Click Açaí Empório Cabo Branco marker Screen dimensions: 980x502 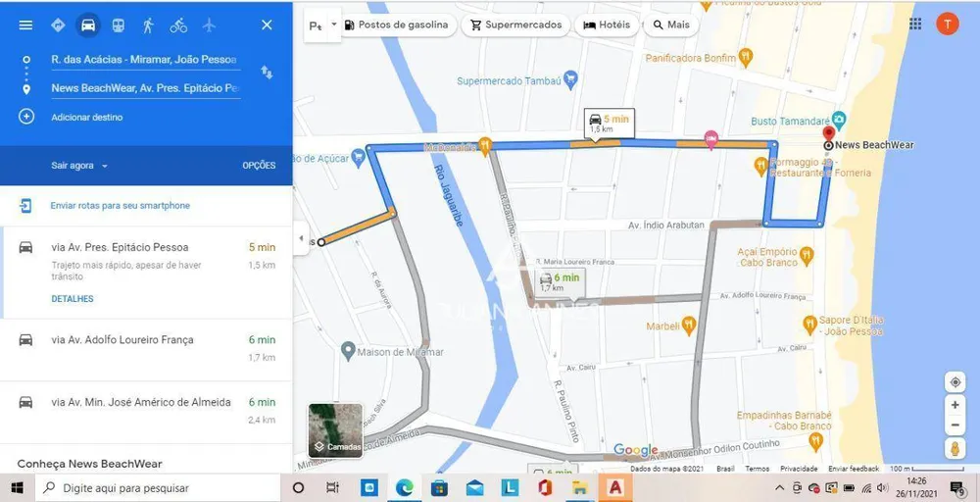pos(807,255)
